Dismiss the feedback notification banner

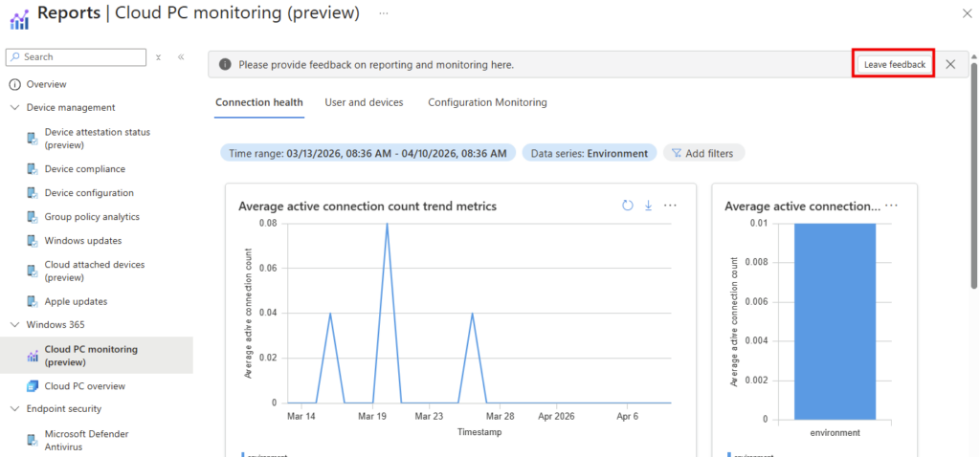[950, 64]
